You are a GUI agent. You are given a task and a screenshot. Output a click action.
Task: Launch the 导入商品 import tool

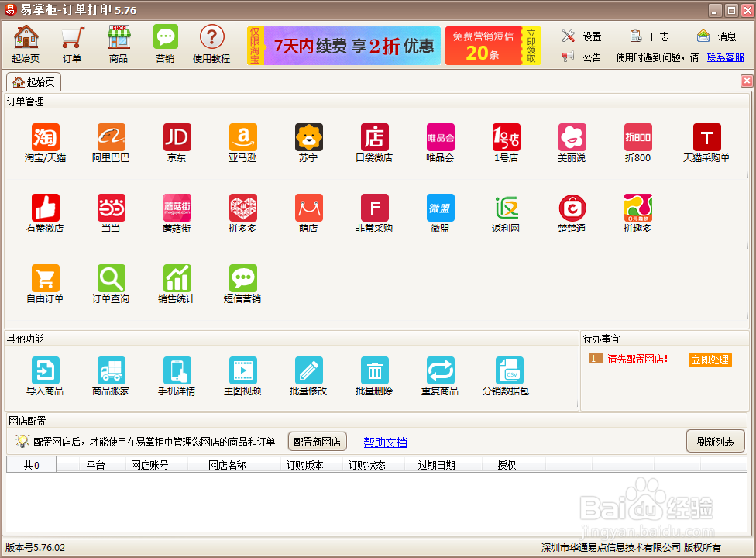(45, 376)
